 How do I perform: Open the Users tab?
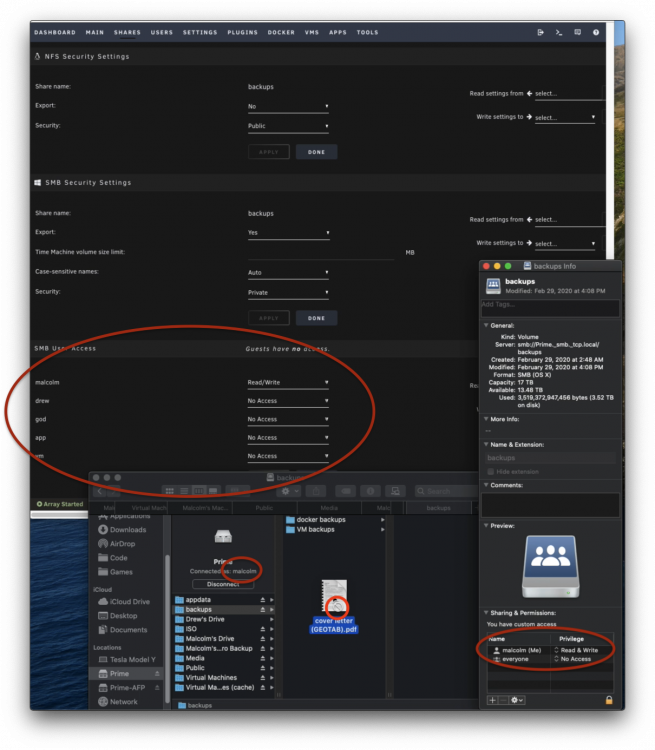coord(162,33)
